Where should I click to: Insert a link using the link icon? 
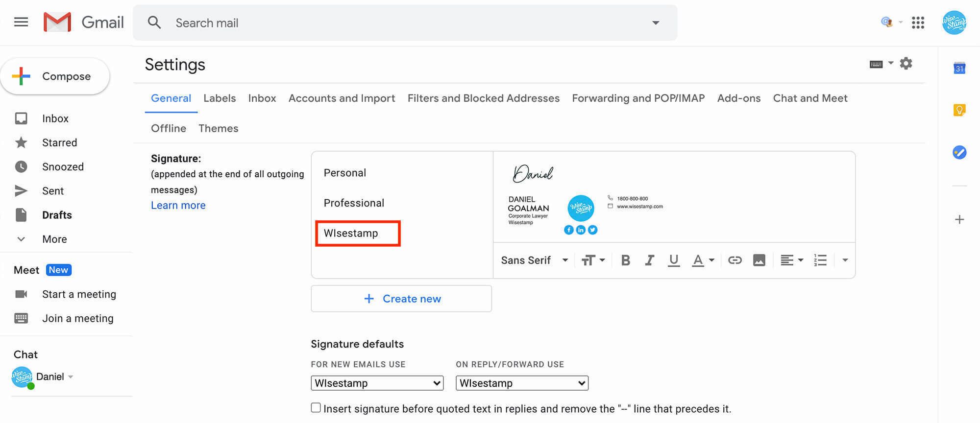pos(735,260)
